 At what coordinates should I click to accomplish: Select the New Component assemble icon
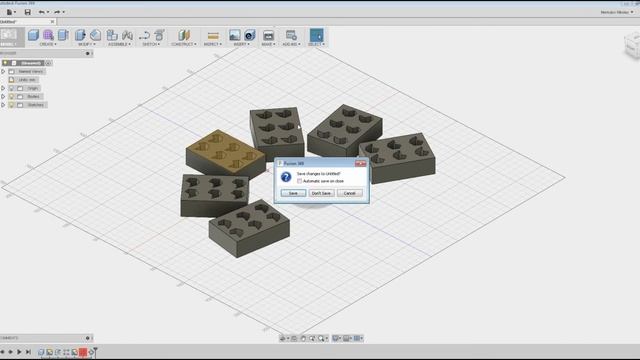point(112,35)
